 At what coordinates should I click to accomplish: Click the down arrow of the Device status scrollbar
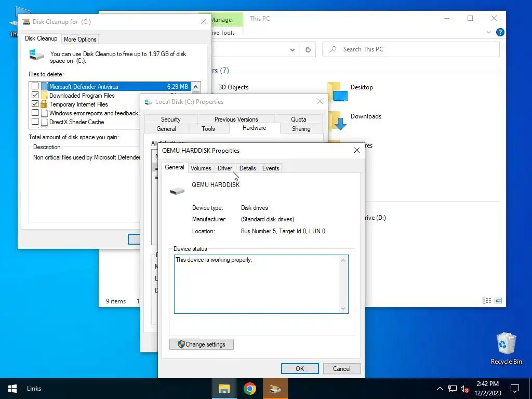pos(343,309)
